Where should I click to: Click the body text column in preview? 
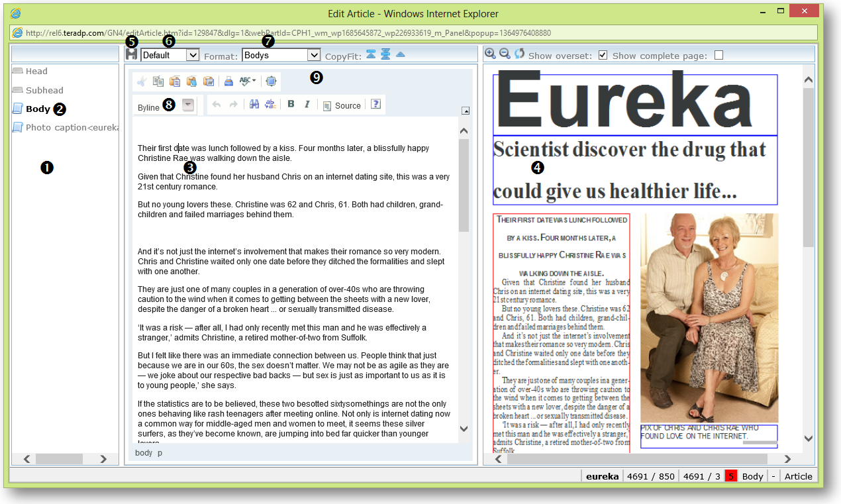pyautogui.click(x=562, y=332)
